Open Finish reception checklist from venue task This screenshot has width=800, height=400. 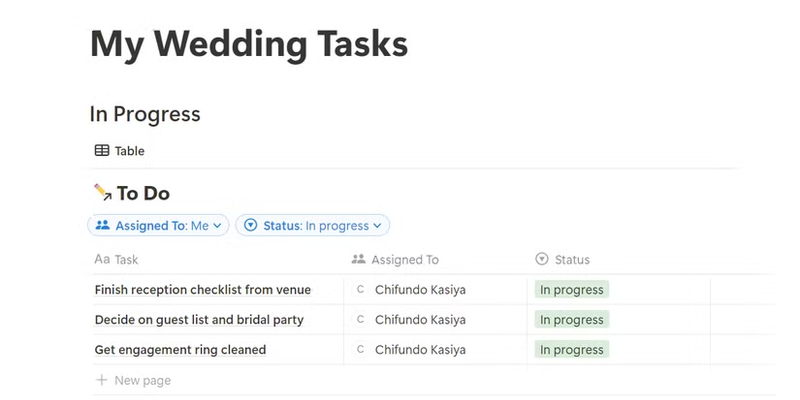pos(202,290)
